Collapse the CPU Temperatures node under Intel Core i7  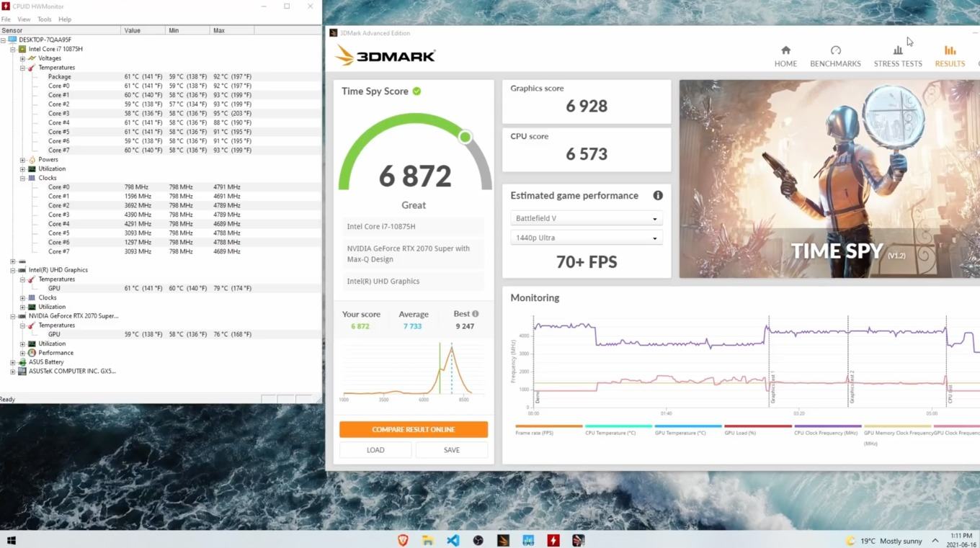pyautogui.click(x=22, y=68)
